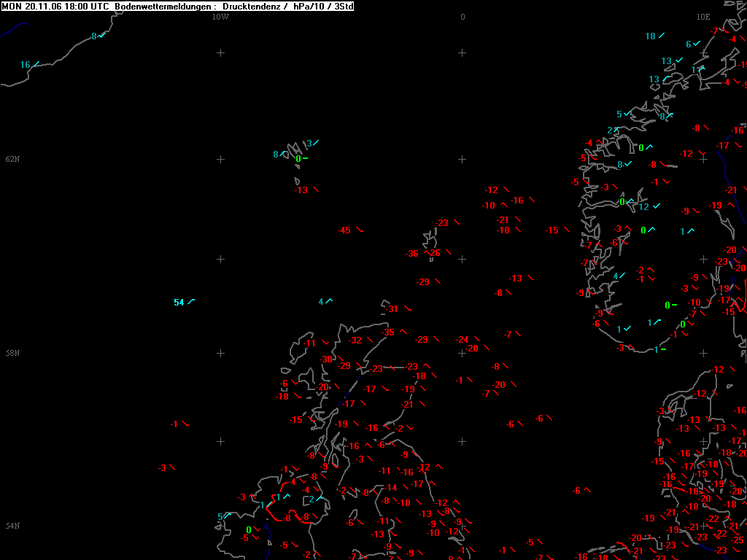Click the 10W longitude label

click(x=220, y=16)
